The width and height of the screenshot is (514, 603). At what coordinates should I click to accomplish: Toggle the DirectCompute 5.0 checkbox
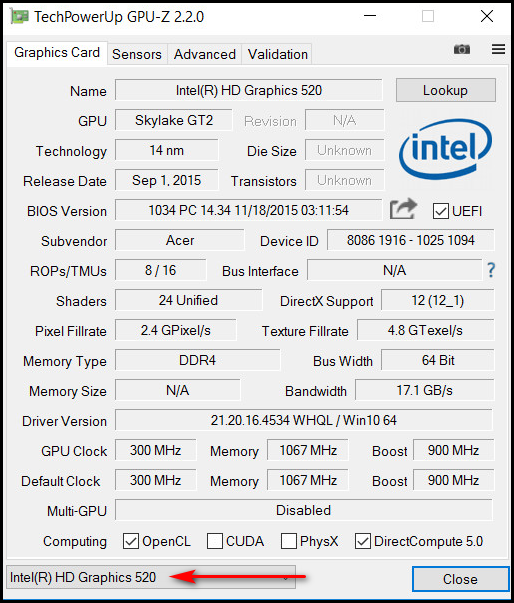pyautogui.click(x=363, y=541)
